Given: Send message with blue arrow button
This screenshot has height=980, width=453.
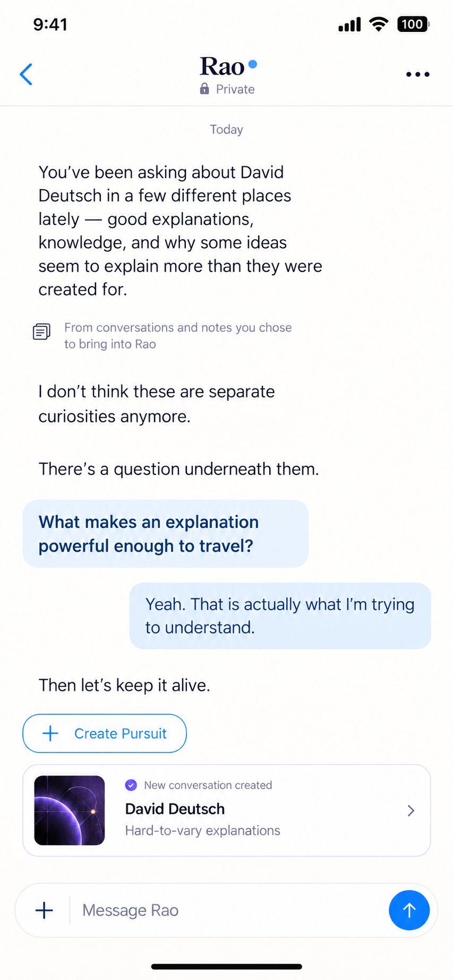Looking at the screenshot, I should 409,910.
